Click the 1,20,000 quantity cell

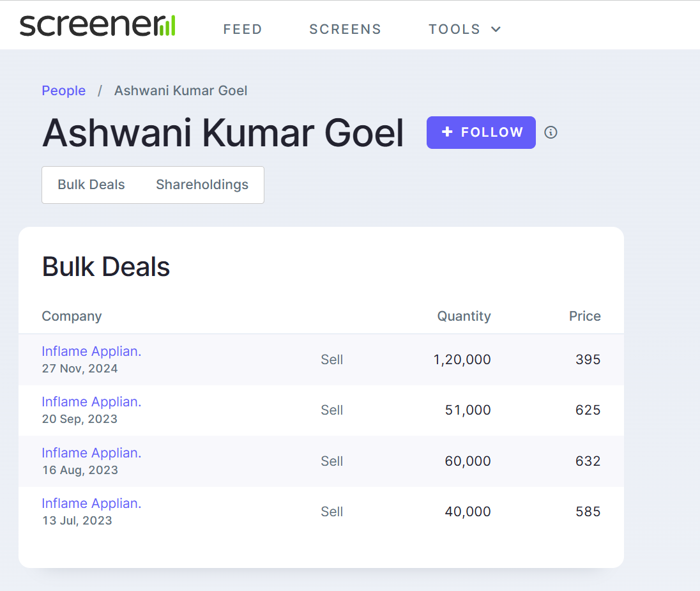point(462,360)
